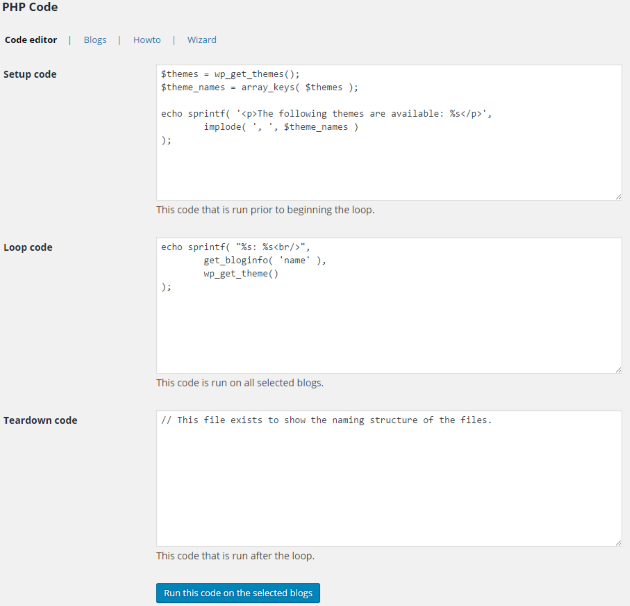Screen dimensions: 630x606
Task: Click text 'This code is run on all selected blogs.'
Action: tap(240, 383)
